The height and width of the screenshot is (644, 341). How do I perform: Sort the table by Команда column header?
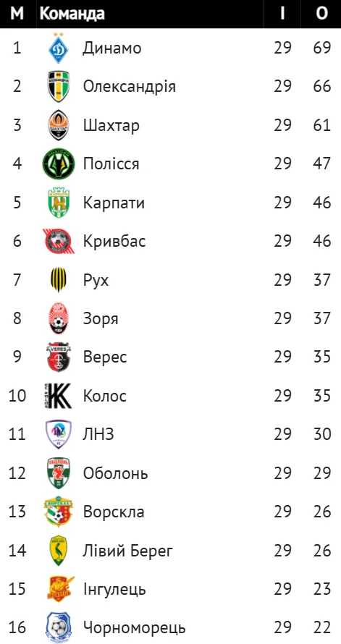(72, 14)
